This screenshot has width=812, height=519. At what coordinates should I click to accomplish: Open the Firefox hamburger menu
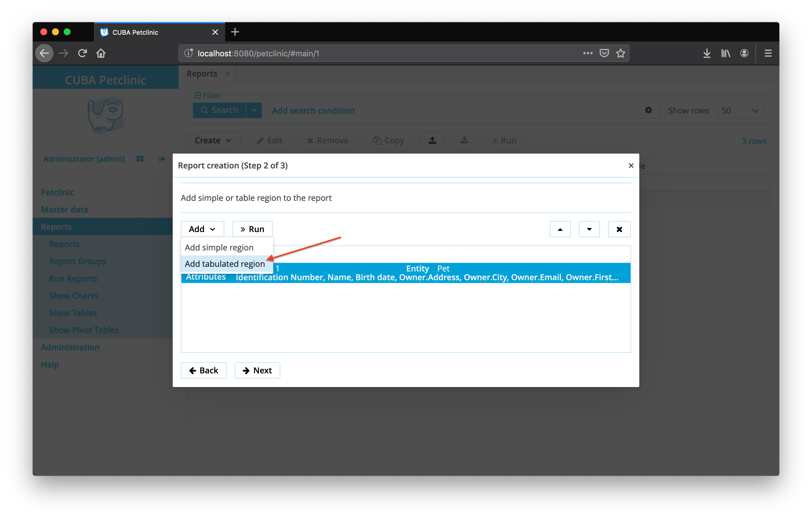pyautogui.click(x=768, y=53)
